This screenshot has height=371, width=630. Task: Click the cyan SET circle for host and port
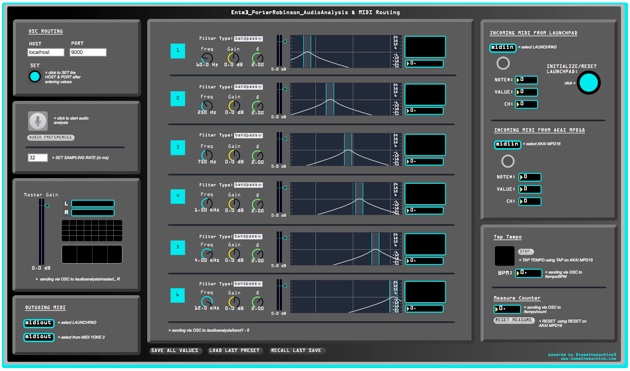(x=35, y=76)
